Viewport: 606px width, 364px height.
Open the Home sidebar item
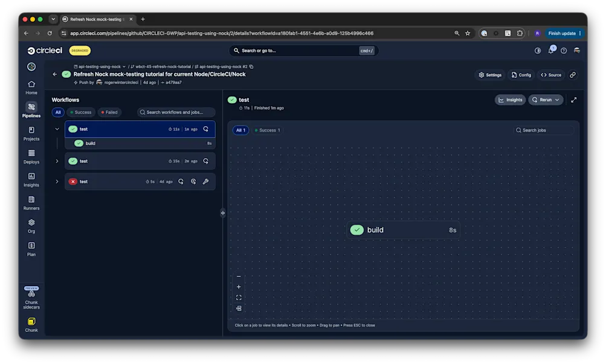point(31,88)
